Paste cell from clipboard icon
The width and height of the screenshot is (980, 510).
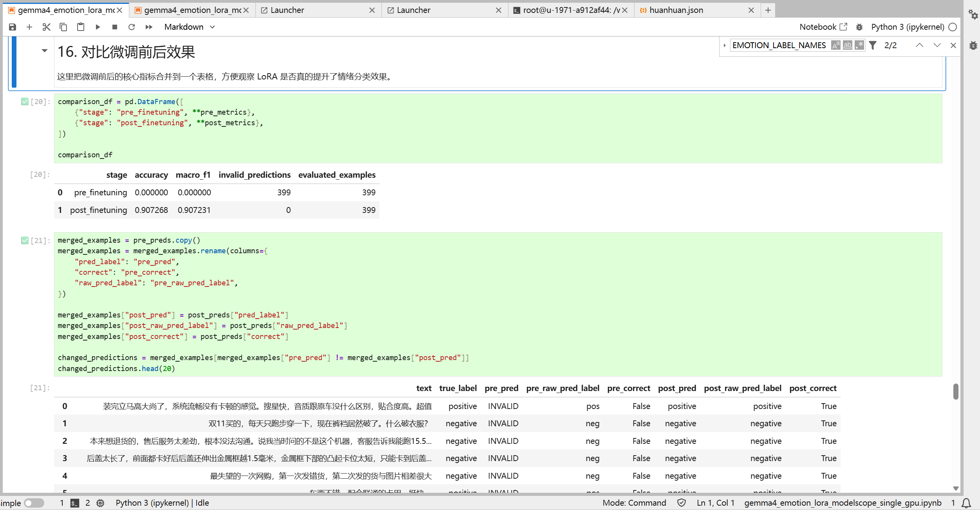(81, 27)
